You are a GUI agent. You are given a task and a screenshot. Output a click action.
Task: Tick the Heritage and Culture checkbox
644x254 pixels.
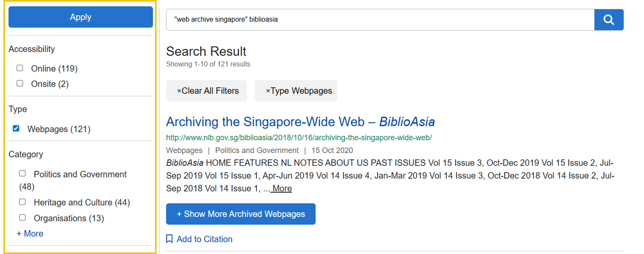tap(22, 202)
